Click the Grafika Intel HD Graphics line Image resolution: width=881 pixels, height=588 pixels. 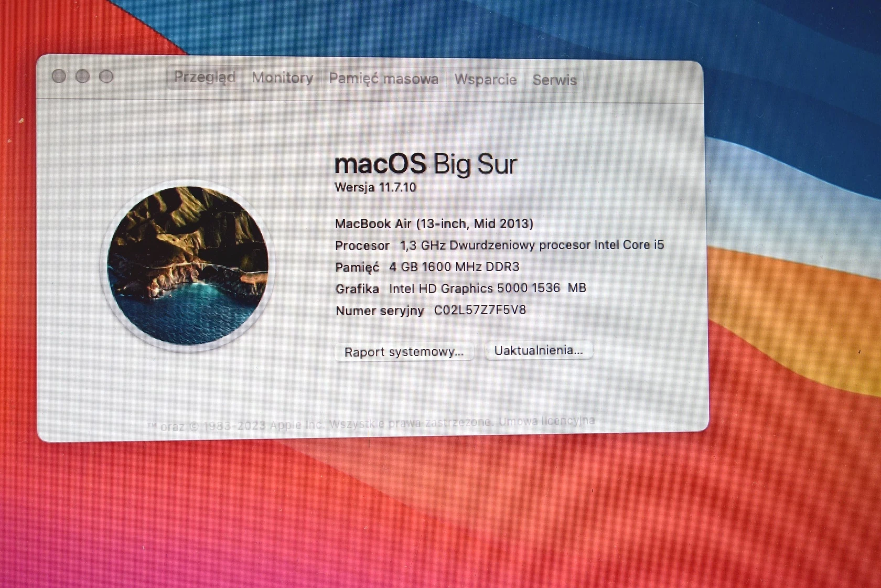[460, 288]
